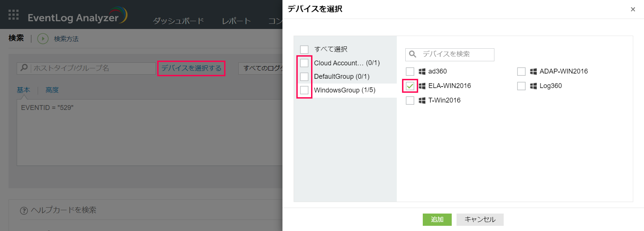This screenshot has width=644, height=231.
Task: Enable the Cloud Account group checkbox
Action: [304, 63]
